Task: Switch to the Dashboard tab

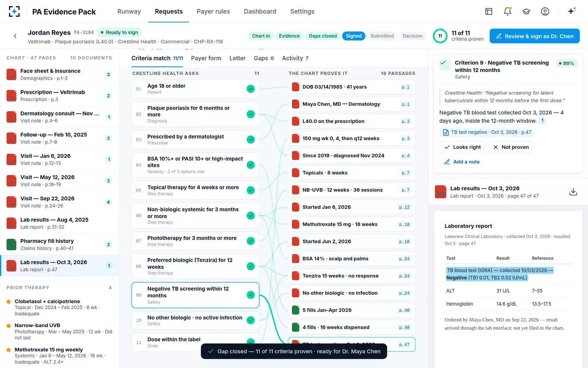Action: click(x=260, y=11)
